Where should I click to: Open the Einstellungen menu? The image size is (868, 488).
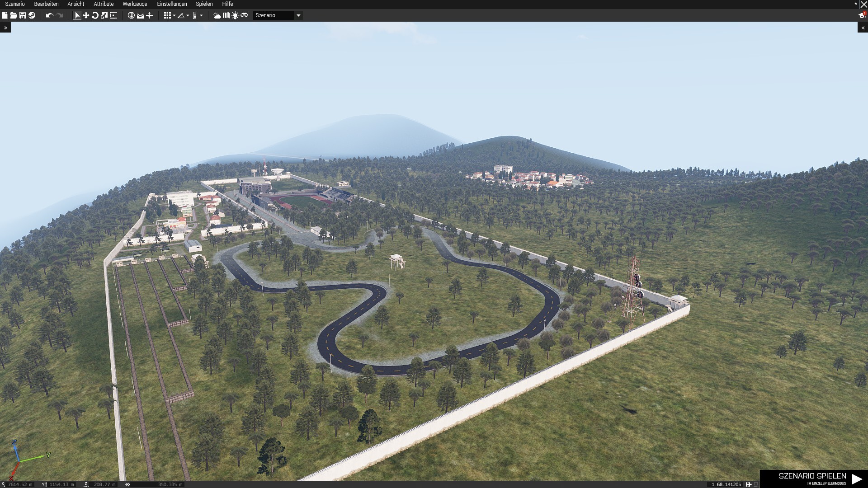coord(172,4)
